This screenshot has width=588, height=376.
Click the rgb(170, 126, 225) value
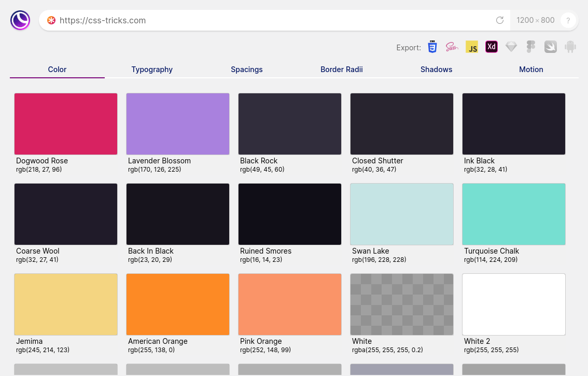point(155,170)
